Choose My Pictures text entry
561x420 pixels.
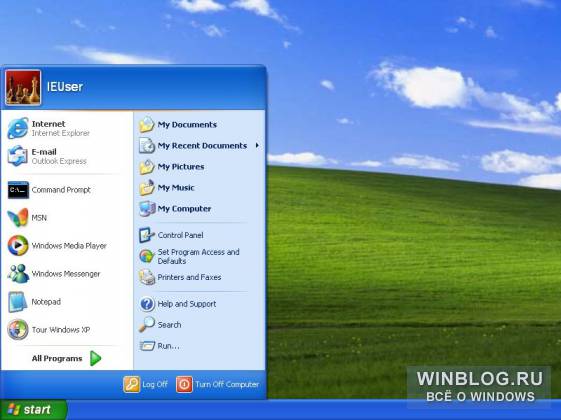(181, 167)
